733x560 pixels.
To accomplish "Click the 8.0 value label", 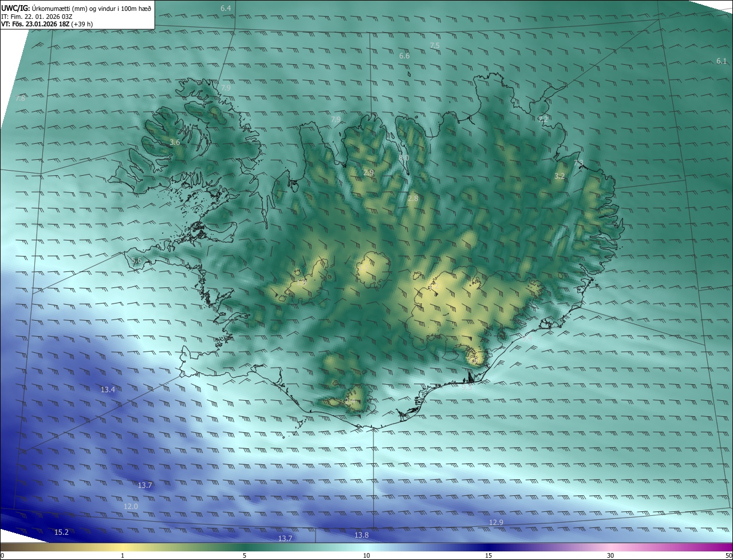I will pyautogui.click(x=404, y=157).
